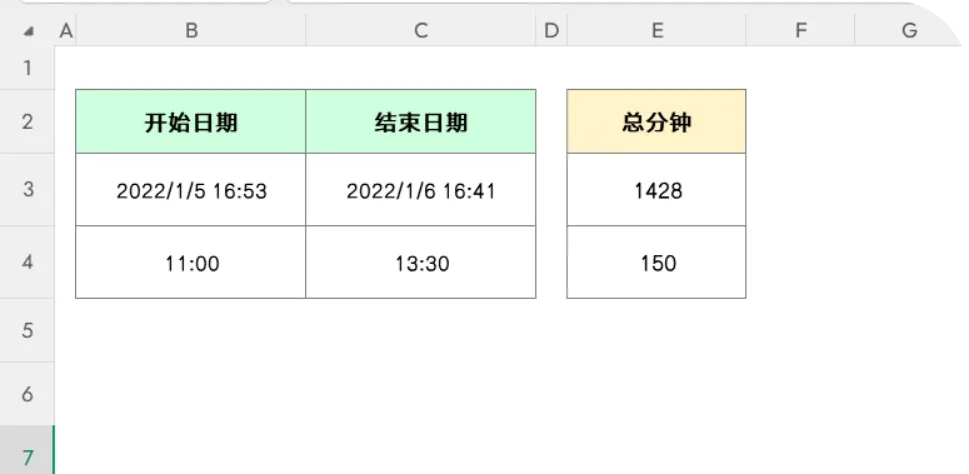969x474 pixels.
Task: Select the cell showing 1428
Action: (x=656, y=190)
